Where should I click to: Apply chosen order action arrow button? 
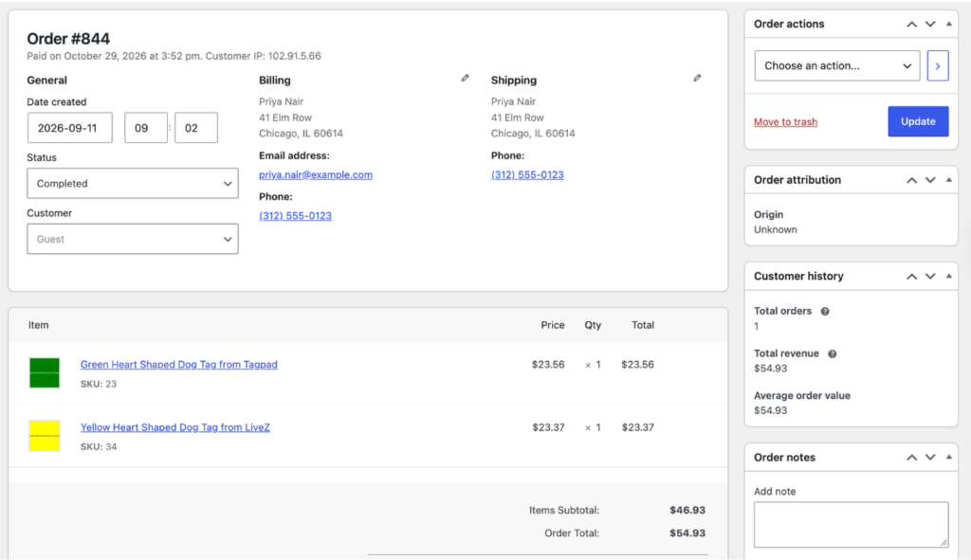coord(938,65)
